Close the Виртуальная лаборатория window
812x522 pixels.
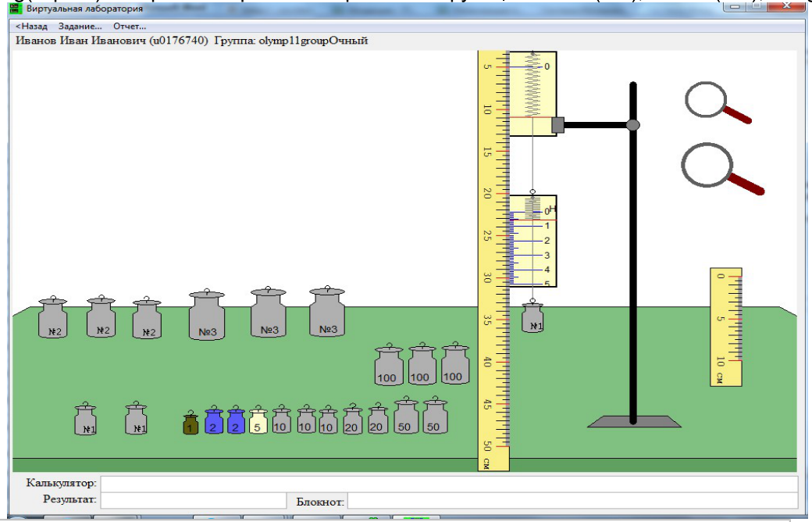point(786,5)
